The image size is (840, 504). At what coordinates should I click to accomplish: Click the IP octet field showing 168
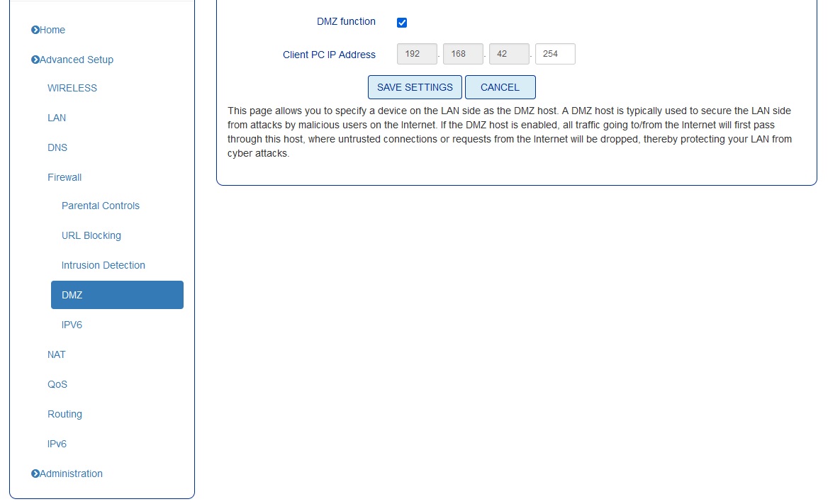(463, 54)
